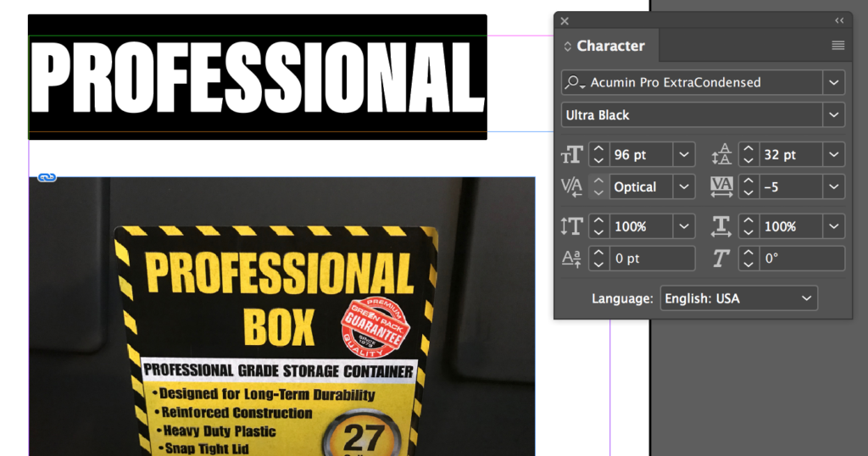
Task: Adjust the tracking stepper arrows
Action: tap(748, 186)
